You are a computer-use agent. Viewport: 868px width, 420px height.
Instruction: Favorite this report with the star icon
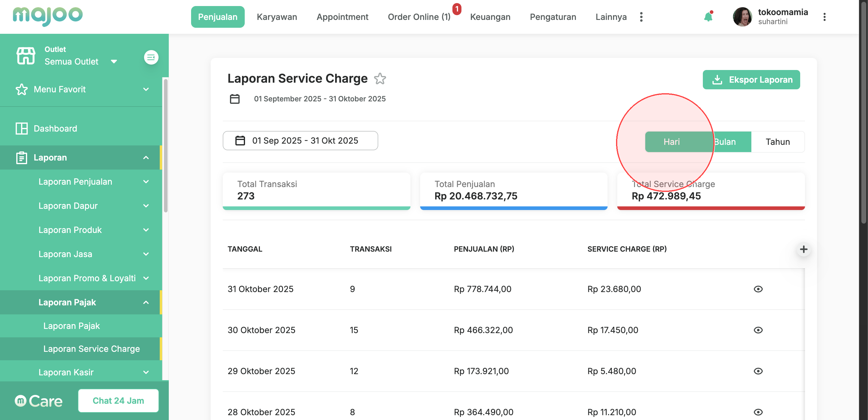pyautogui.click(x=380, y=79)
